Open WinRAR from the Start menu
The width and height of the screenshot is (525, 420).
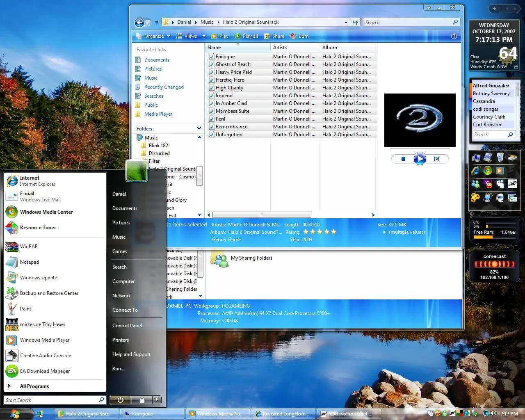pyautogui.click(x=55, y=247)
